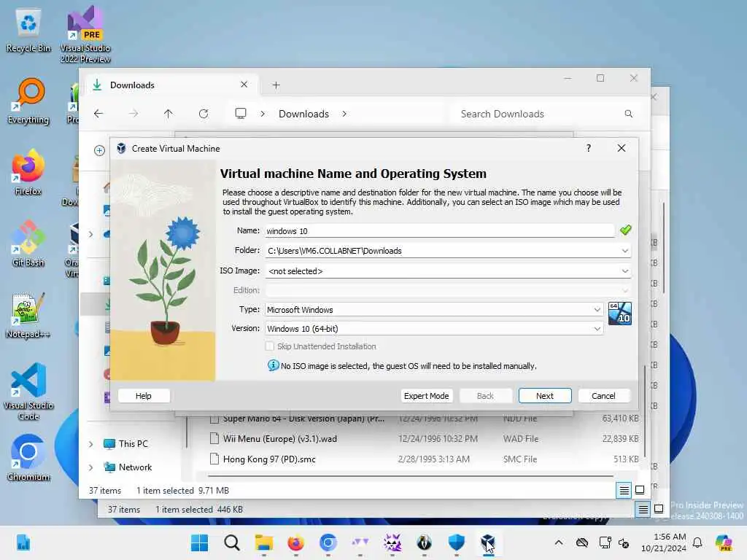747x560 pixels.
Task: Select the Chromium desktop icon
Action: (x=28, y=458)
